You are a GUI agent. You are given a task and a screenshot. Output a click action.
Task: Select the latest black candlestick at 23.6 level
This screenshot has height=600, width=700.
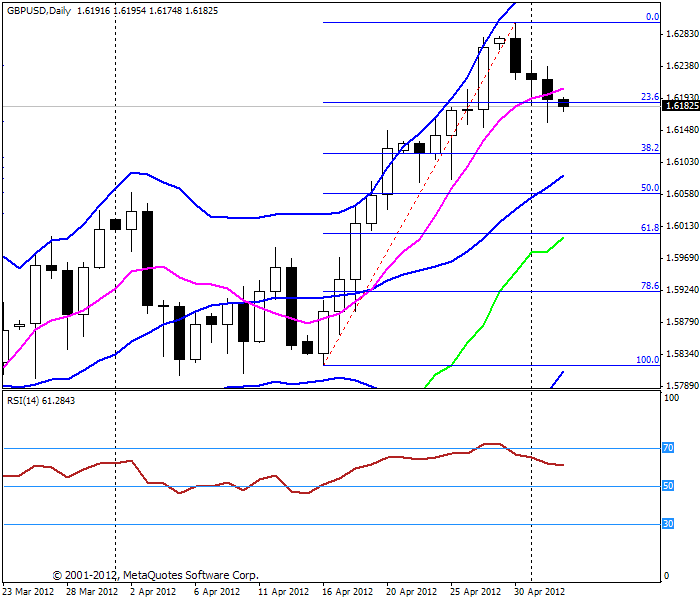click(563, 103)
